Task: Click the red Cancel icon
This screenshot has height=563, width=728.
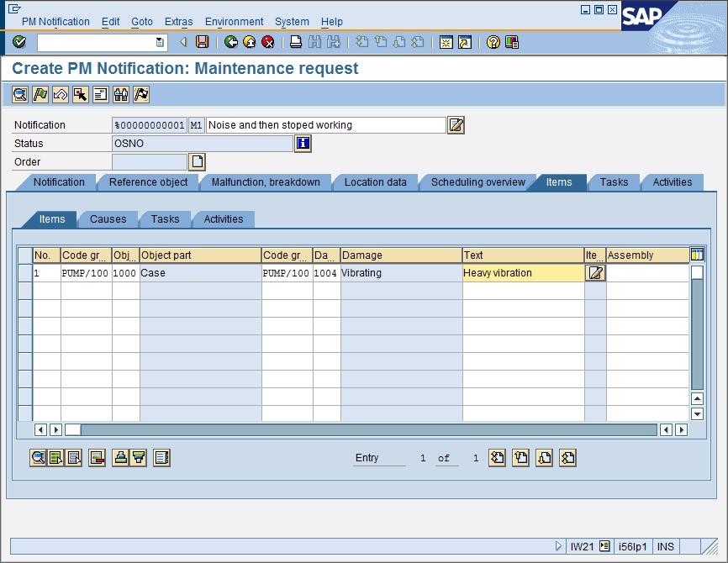Action: (268, 42)
